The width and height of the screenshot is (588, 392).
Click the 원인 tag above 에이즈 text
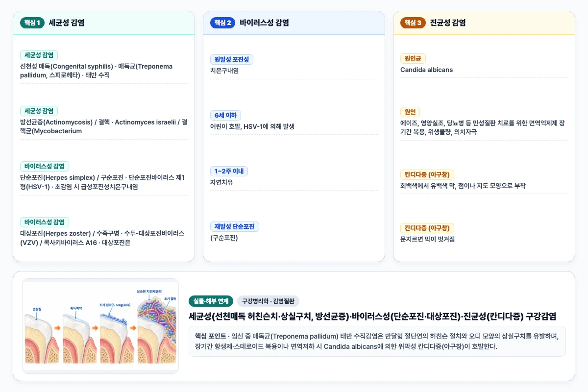(x=410, y=112)
